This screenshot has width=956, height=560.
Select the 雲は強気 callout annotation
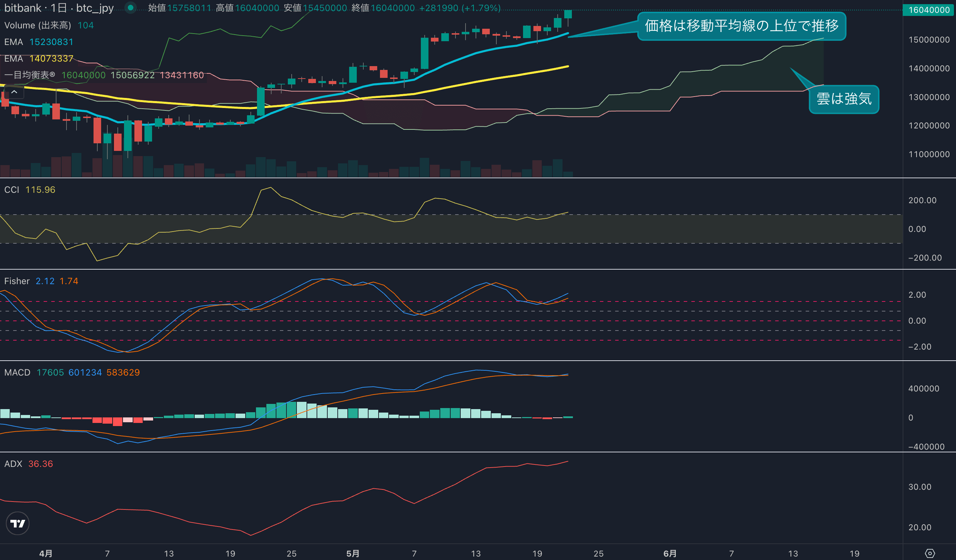pyautogui.click(x=844, y=99)
